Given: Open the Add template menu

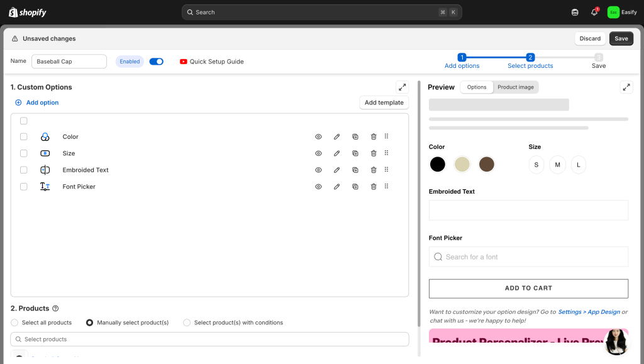Looking at the screenshot, I should tap(384, 102).
